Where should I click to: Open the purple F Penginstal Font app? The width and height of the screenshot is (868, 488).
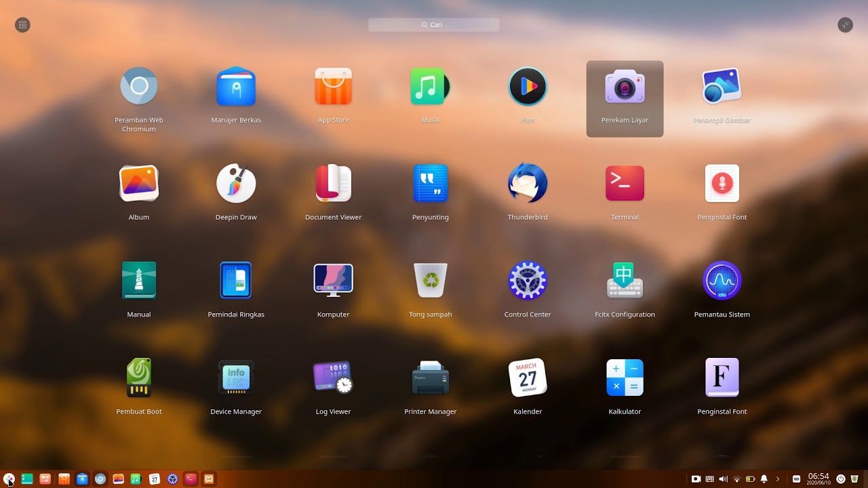point(722,378)
